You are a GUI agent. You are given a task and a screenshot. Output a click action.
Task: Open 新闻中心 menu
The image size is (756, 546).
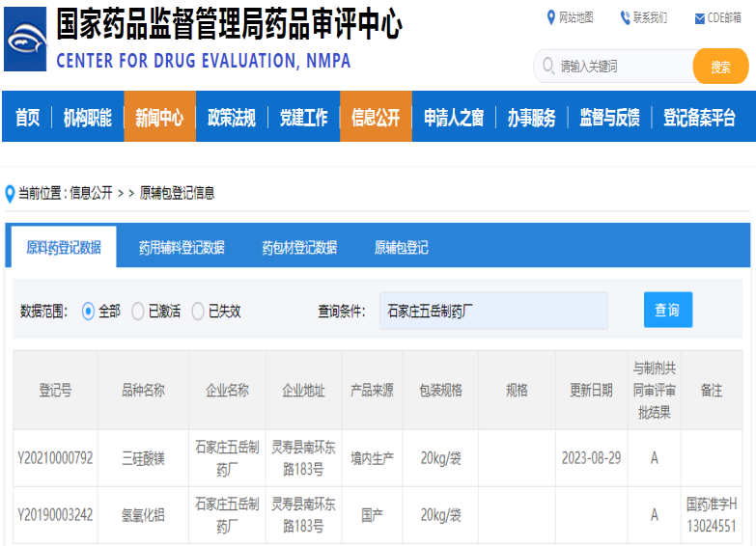159,117
